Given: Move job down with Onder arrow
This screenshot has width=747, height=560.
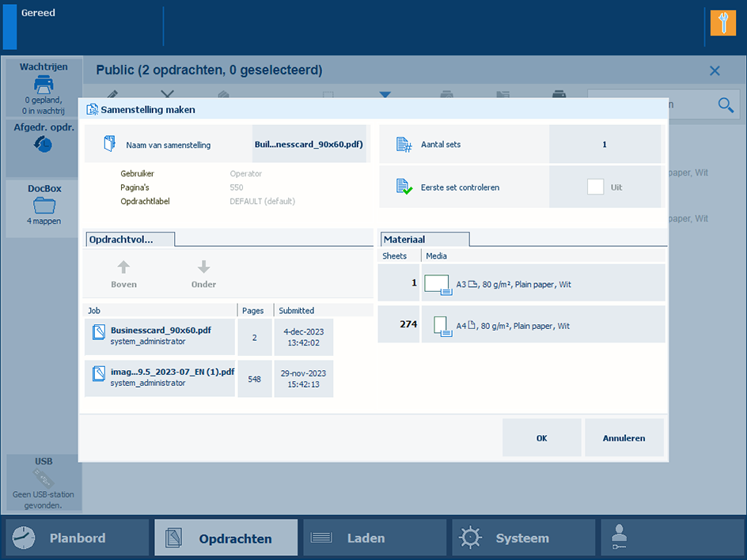Looking at the screenshot, I should pyautogui.click(x=203, y=274).
